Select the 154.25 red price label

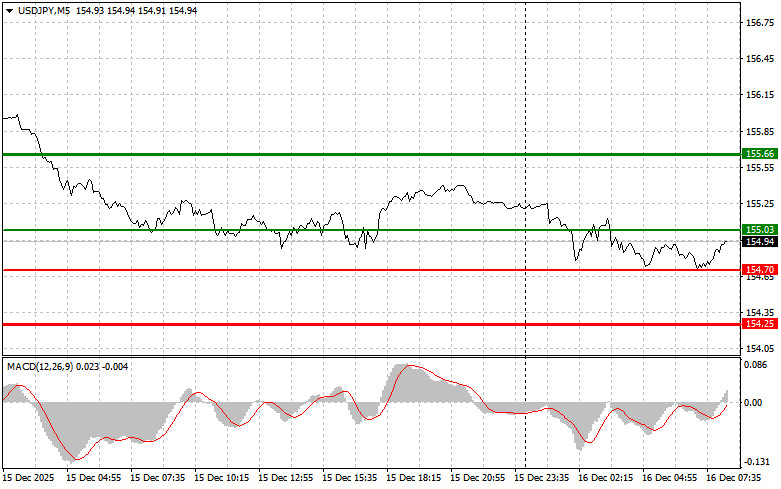point(760,324)
